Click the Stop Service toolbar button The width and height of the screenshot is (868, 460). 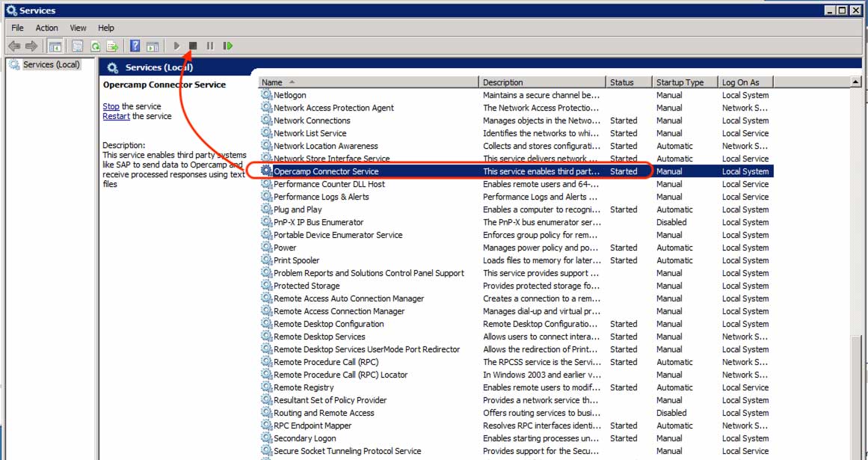tap(193, 46)
